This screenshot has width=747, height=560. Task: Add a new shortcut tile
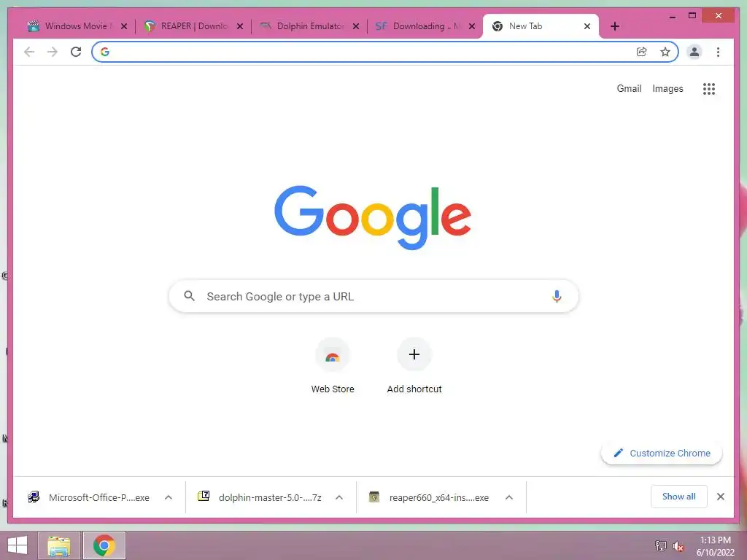coord(414,365)
